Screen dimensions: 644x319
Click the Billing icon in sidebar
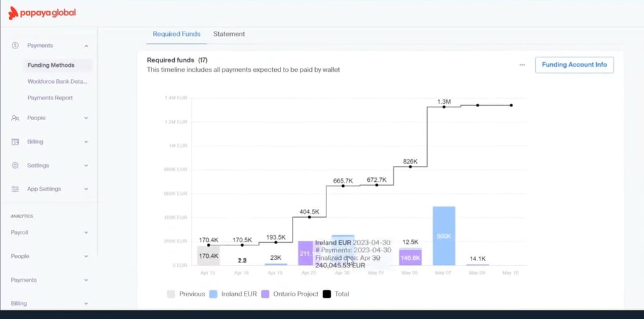tap(15, 142)
